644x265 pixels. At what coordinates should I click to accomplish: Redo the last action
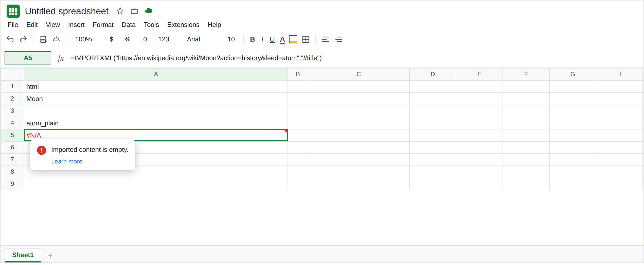[23, 39]
